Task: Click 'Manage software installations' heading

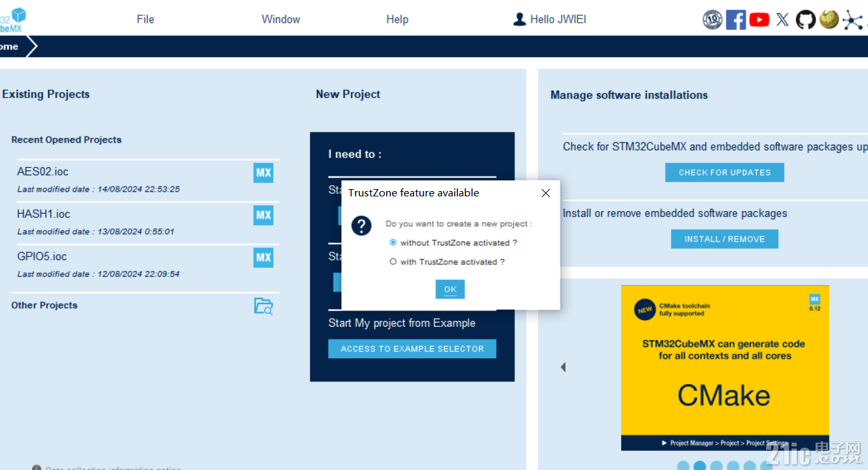Action: [629, 95]
